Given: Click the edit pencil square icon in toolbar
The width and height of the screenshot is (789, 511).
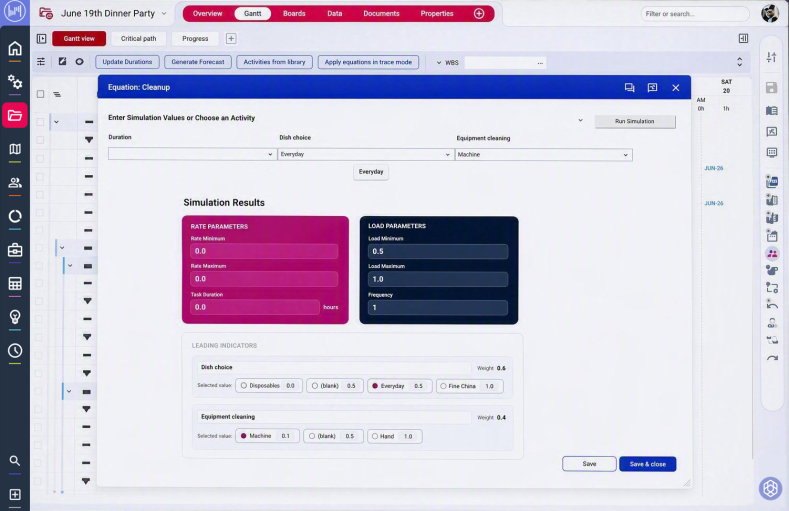Looking at the screenshot, I should point(62,61).
